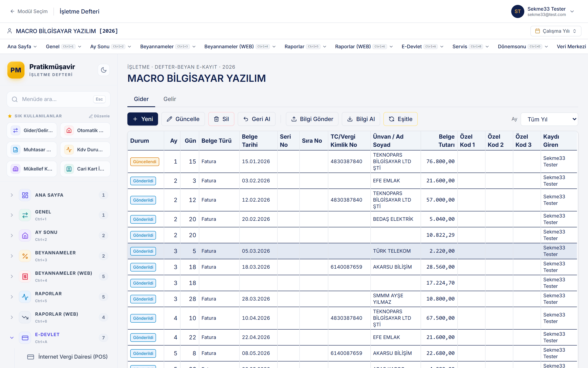Expand the AY SONU sidebar section chevron
The width and height of the screenshot is (588, 368).
pos(12,236)
